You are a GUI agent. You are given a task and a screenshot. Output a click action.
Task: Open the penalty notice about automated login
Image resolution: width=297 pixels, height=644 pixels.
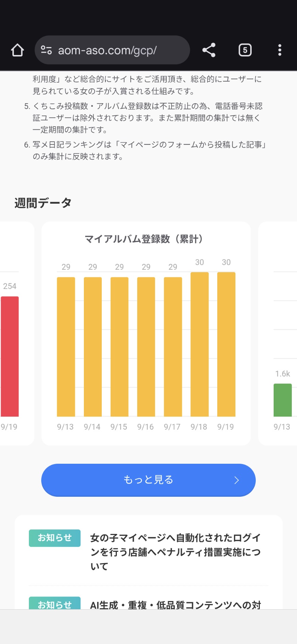175,552
